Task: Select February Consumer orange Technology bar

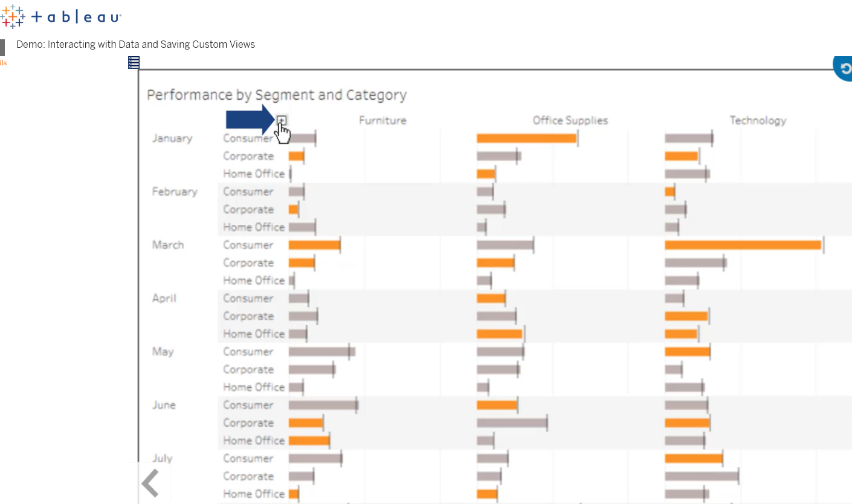Action: click(670, 192)
